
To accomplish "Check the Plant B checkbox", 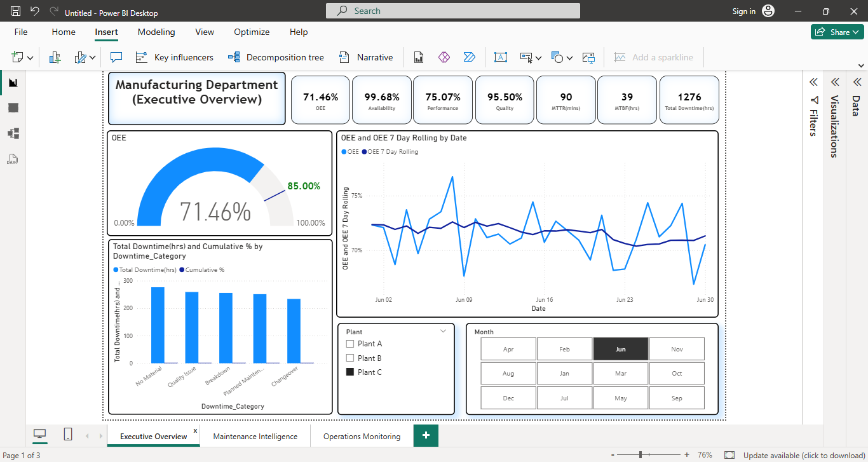I will coord(349,358).
